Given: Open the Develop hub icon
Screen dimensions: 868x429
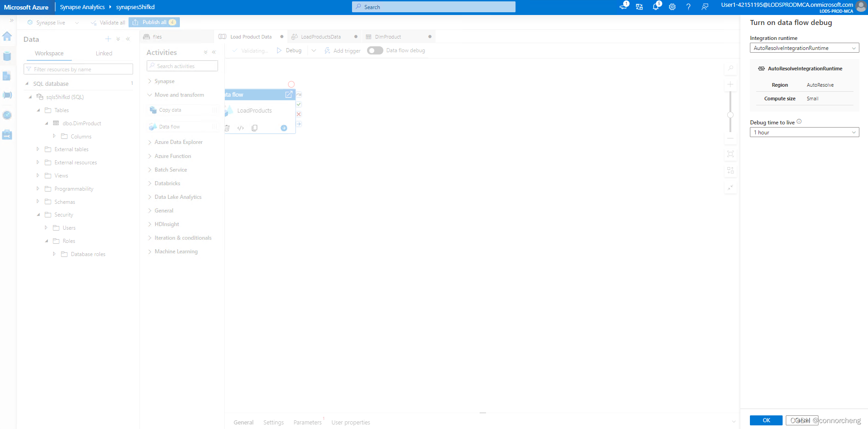Looking at the screenshot, I should (x=7, y=76).
